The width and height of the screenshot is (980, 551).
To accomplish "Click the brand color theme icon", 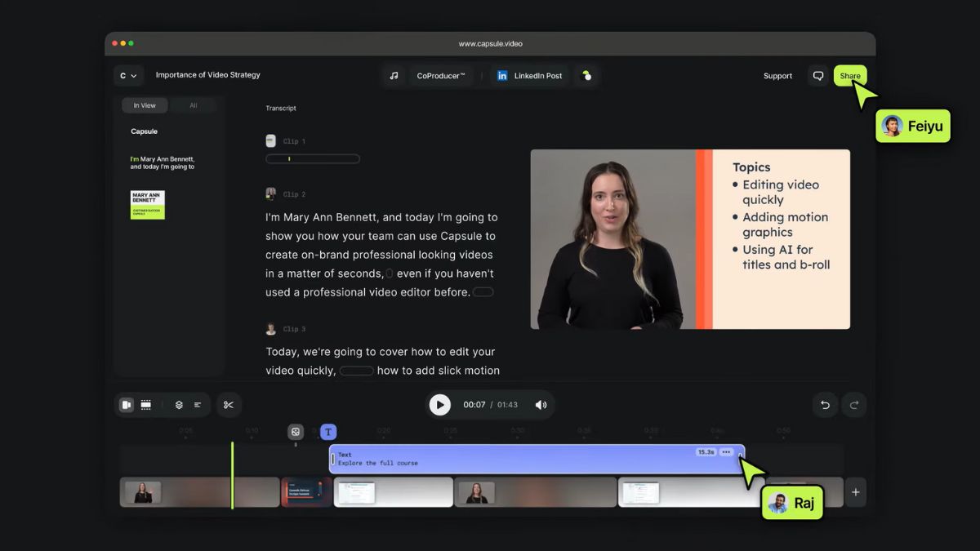I will 586,76.
